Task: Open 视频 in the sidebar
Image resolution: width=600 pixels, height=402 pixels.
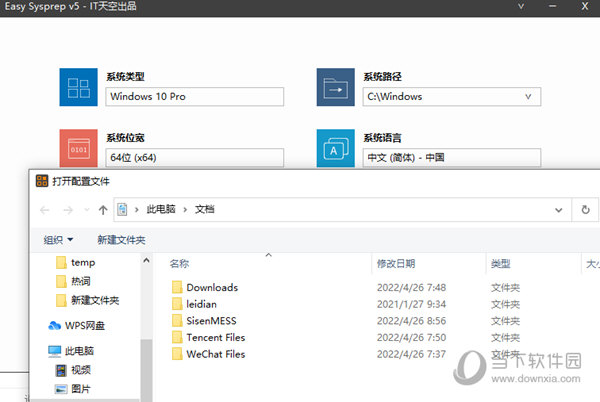Action: (73, 370)
